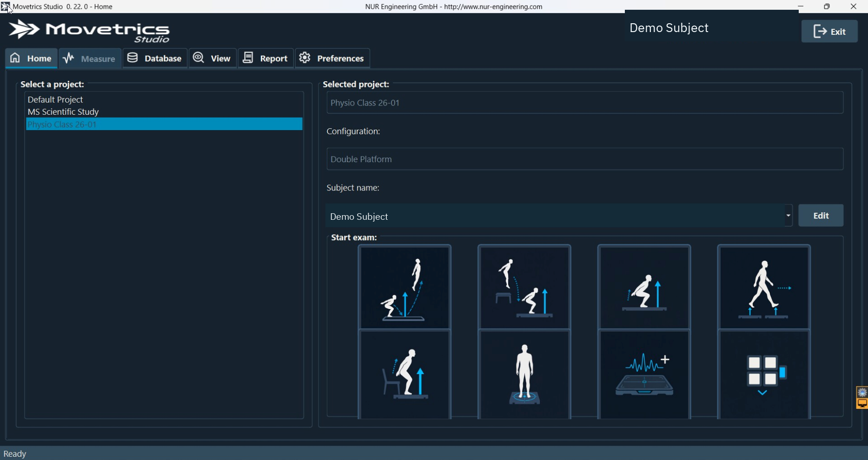Click the Movetrics app icon in title bar
This screenshot has width=868, height=460.
[5, 7]
